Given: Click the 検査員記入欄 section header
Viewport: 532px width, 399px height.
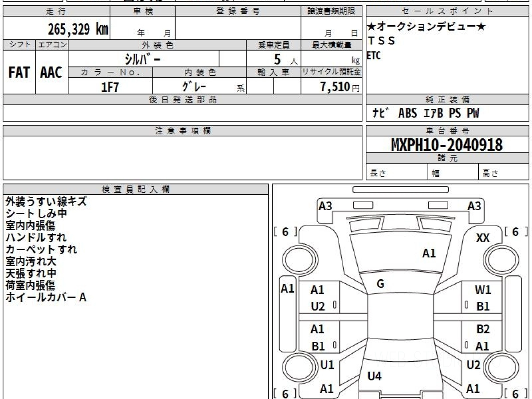Looking at the screenshot, I should tap(136, 189).
